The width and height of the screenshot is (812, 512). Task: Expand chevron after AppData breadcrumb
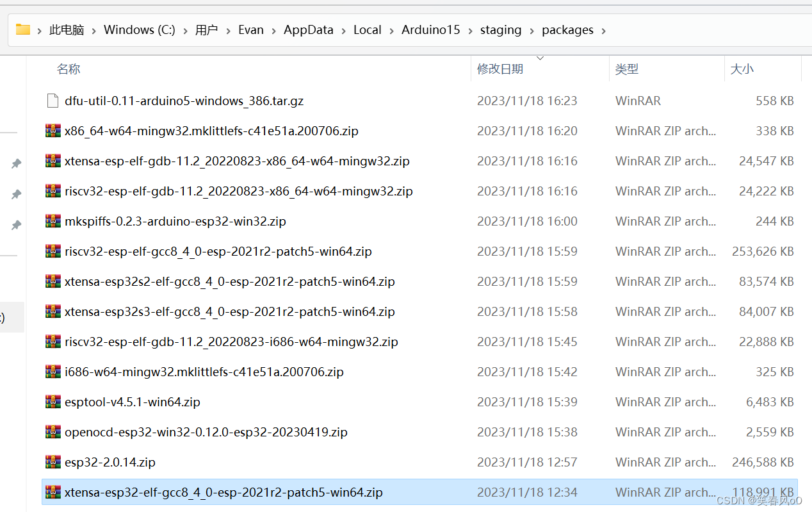343,30
